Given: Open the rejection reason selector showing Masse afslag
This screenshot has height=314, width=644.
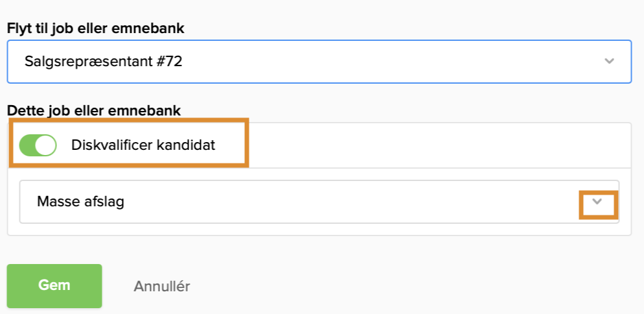Looking at the screenshot, I should [319, 202].
